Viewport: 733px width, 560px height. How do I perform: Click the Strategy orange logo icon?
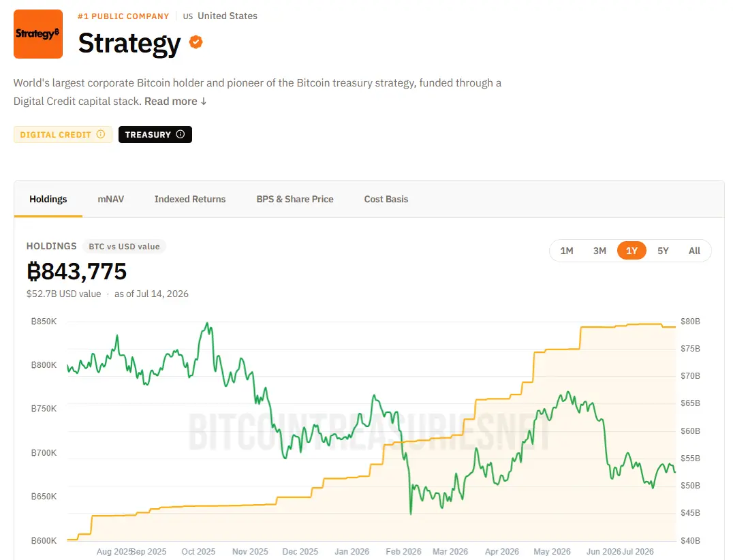click(x=38, y=34)
